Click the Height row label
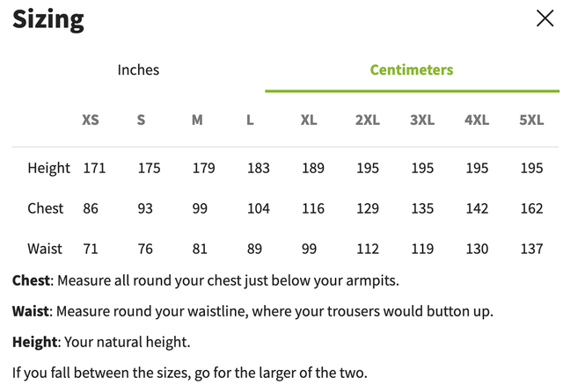The width and height of the screenshot is (563, 392). 48,168
